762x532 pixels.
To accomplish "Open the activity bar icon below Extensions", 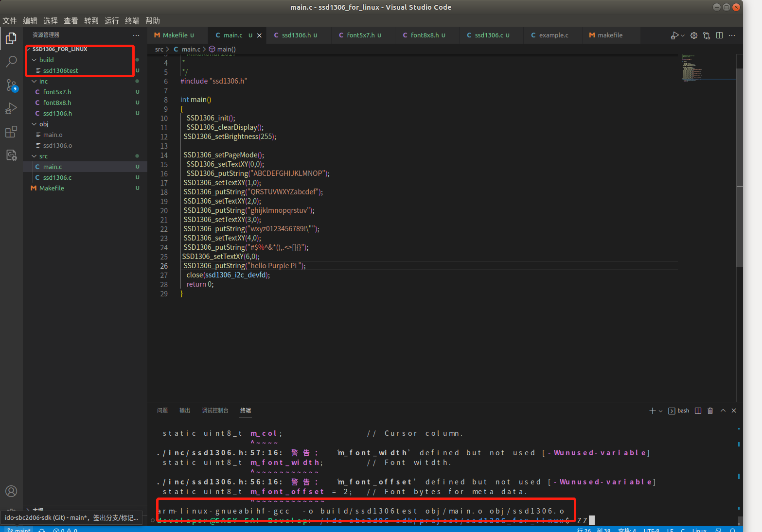I will [x=11, y=155].
